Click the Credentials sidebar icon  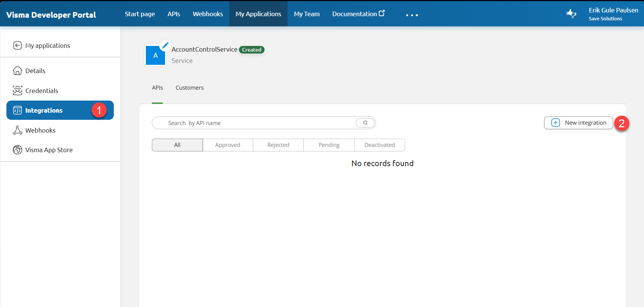tap(17, 91)
